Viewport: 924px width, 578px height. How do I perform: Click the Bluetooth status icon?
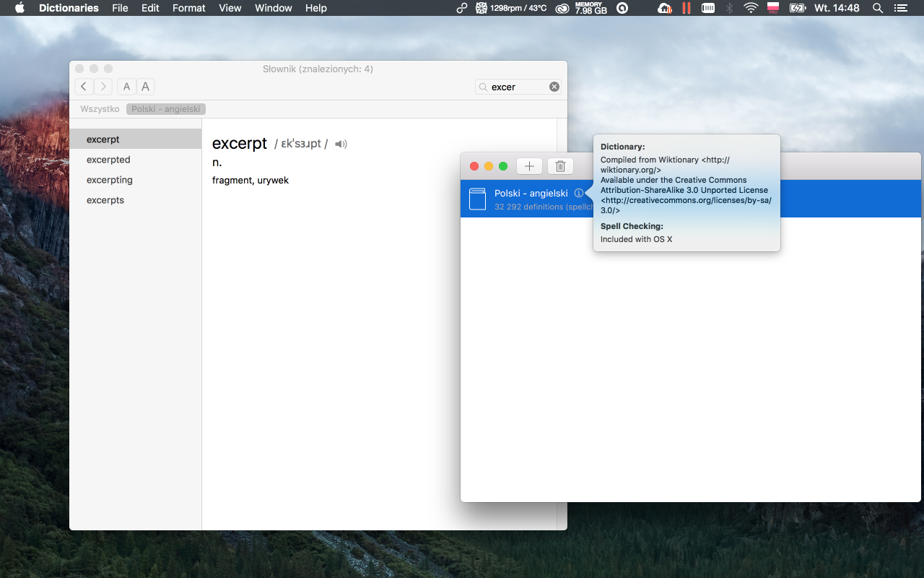729,8
